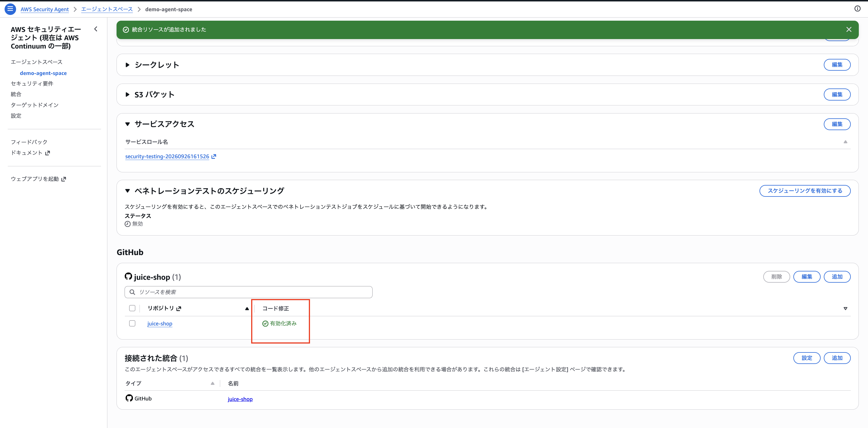Click the info icon at top right
This screenshot has height=428, width=868.
857,9
